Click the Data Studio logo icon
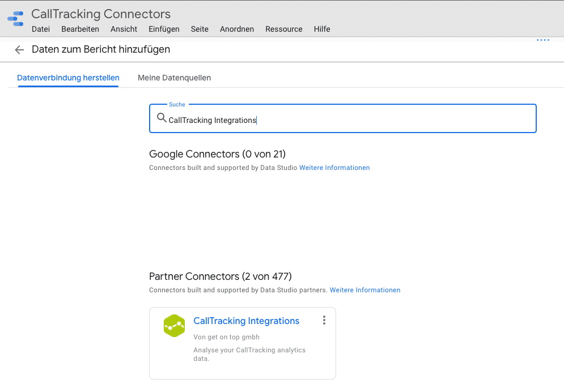The height and width of the screenshot is (392, 564). pyautogui.click(x=15, y=19)
